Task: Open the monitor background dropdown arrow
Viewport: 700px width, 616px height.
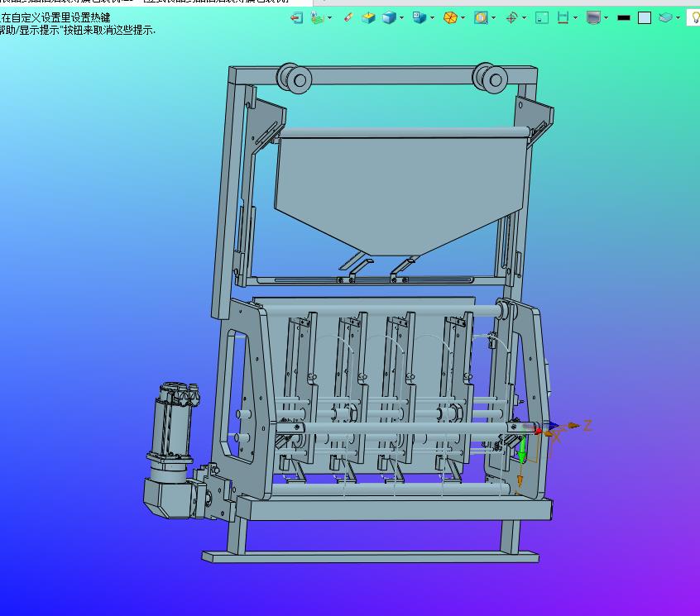Action: [x=607, y=18]
